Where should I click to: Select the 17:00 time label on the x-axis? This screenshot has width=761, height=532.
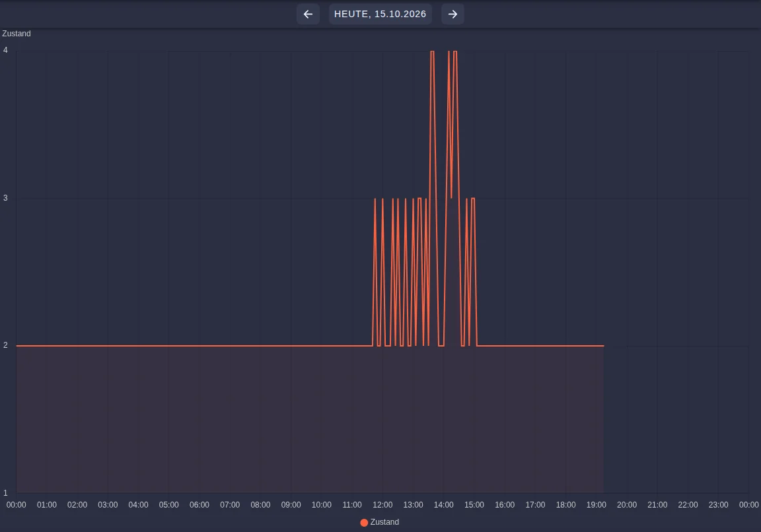coord(535,505)
